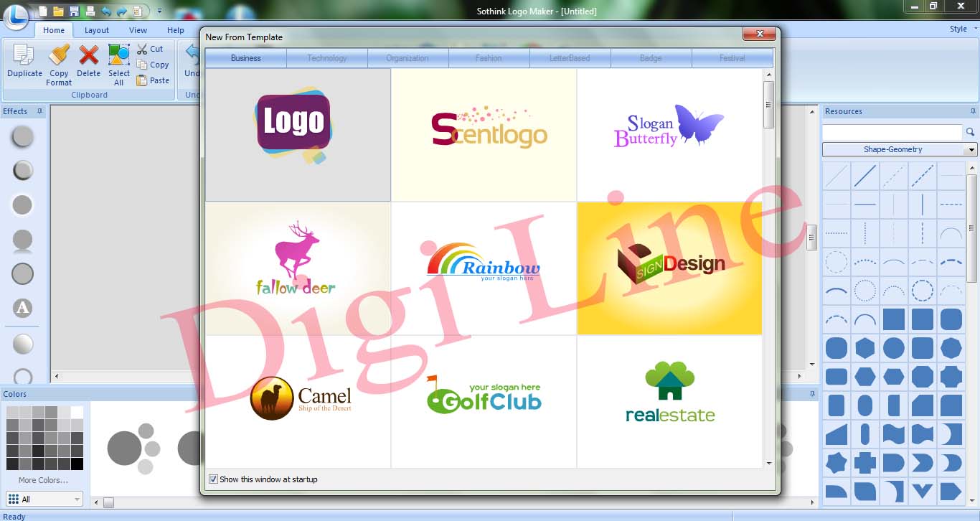Apply the drop shadow effect in Effects panel
The height and width of the screenshot is (521, 980).
23,136
